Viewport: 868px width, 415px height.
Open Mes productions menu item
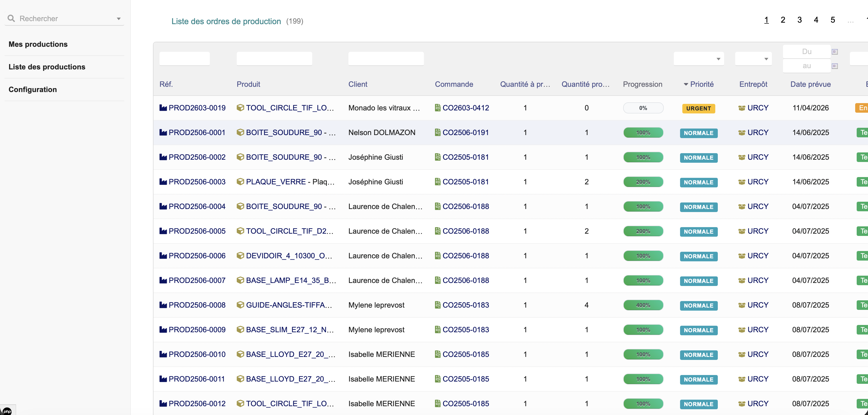pos(38,44)
